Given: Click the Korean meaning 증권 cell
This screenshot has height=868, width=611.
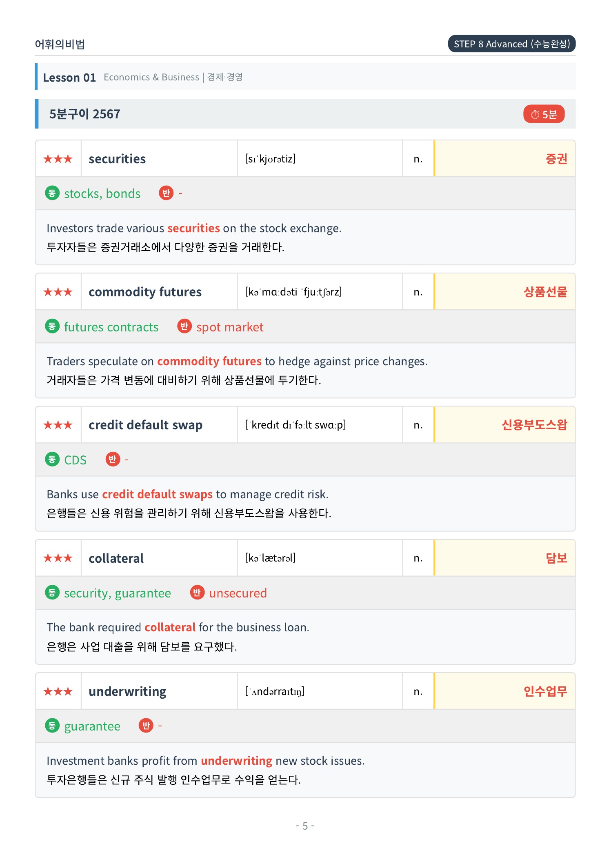Looking at the screenshot, I should (x=505, y=159).
